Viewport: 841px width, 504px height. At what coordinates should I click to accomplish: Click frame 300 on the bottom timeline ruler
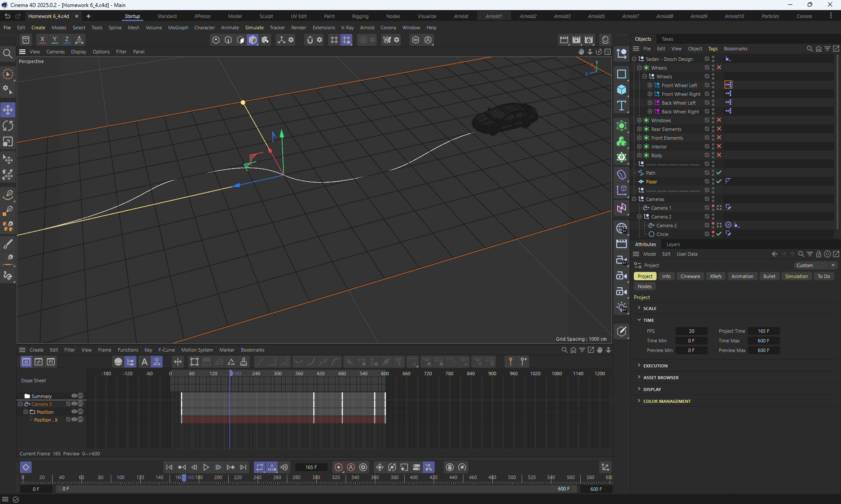point(316,478)
